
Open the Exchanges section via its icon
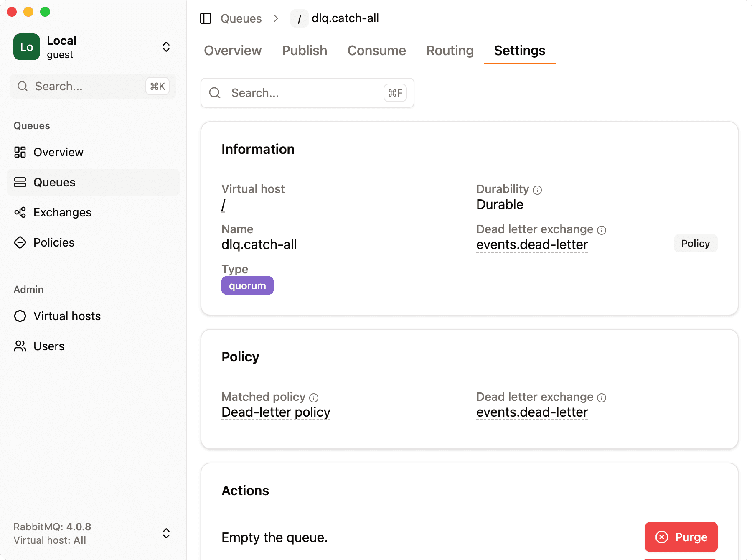pos(20,212)
